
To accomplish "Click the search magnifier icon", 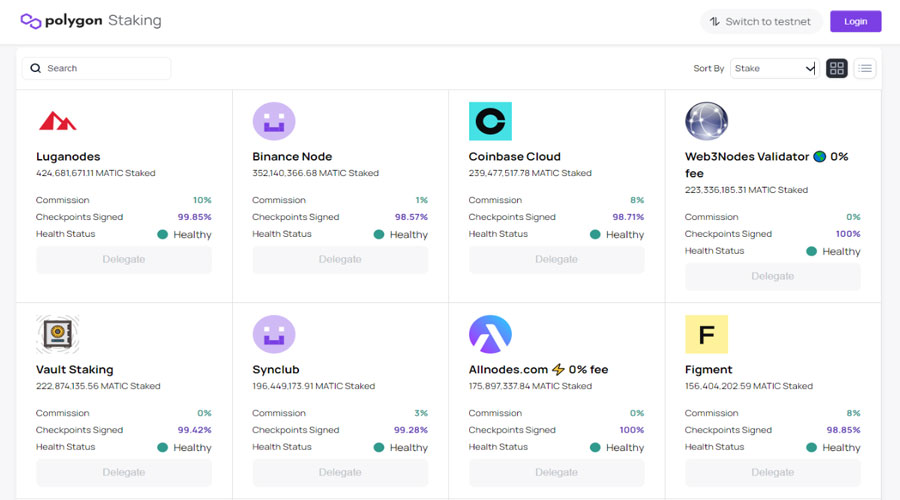I will pos(36,68).
